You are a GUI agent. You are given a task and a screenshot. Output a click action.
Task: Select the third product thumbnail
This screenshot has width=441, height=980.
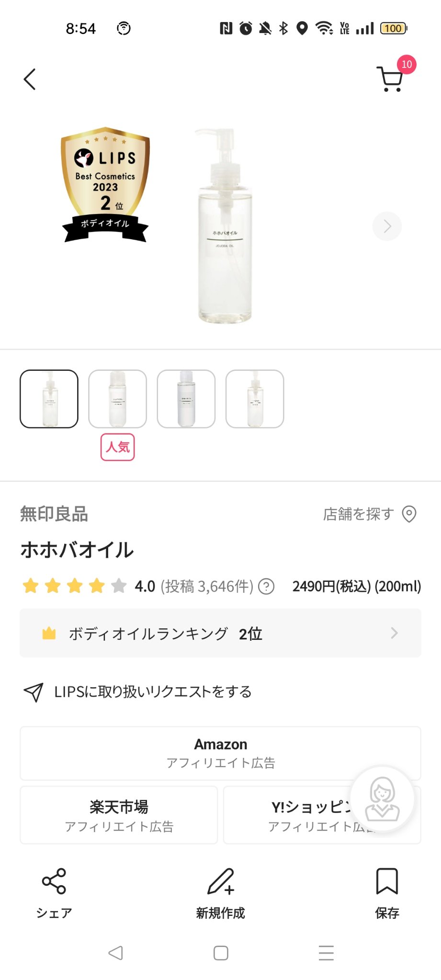(186, 399)
